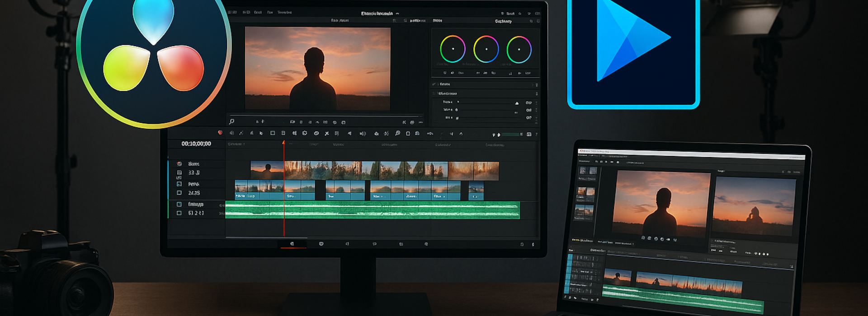Toggle the checkmark on the first color panel section
Screen dimensions: 868x316
434,84
